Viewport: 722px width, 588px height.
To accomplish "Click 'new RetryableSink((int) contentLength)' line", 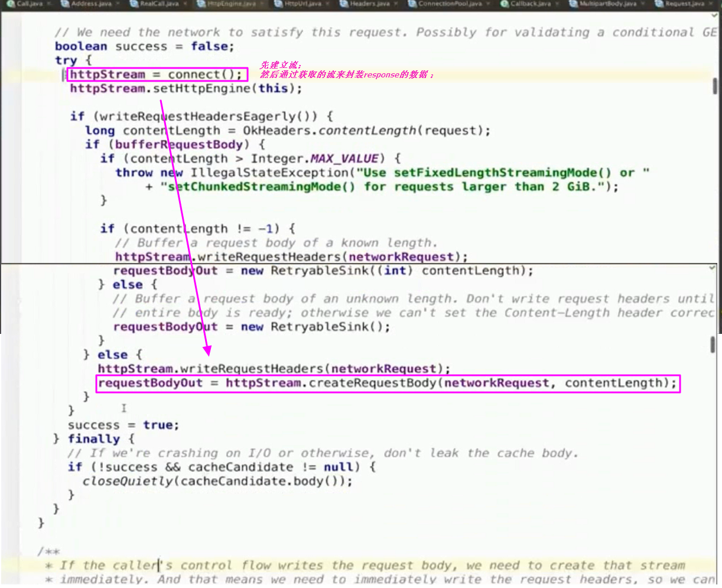I will pos(323,271).
